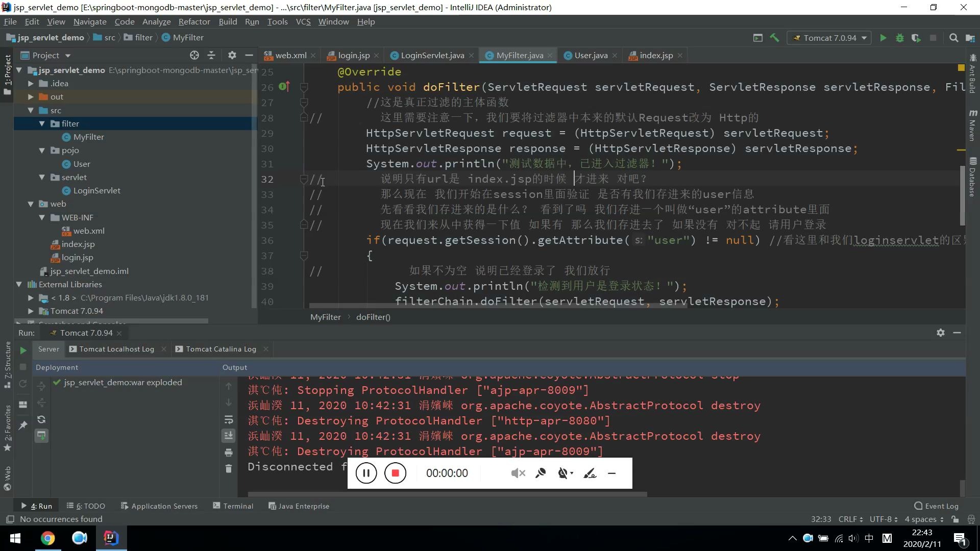Open Project panel settings gear

tap(232, 55)
